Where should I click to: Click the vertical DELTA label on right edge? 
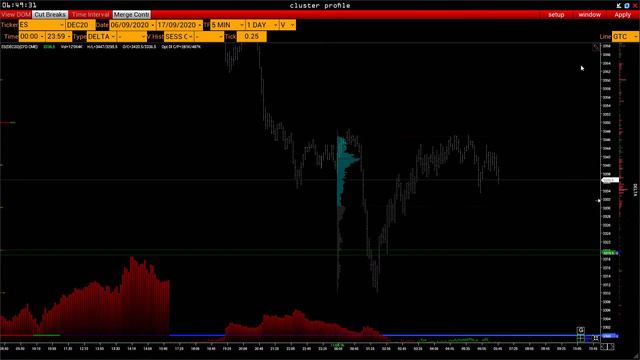tap(635, 190)
